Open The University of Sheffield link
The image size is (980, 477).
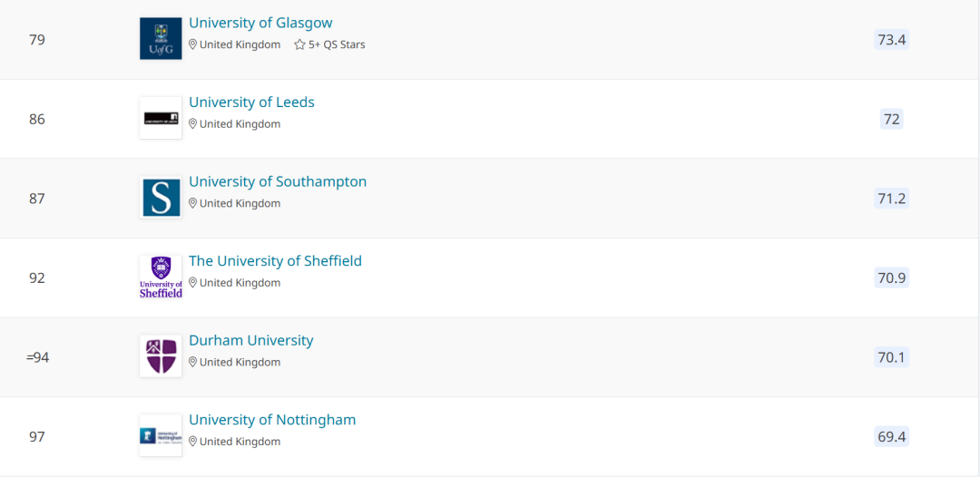(275, 261)
